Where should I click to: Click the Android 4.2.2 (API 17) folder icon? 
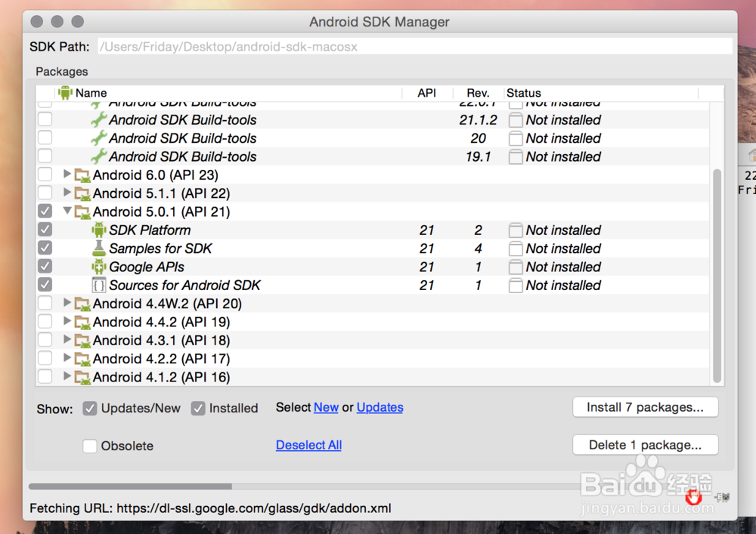[x=82, y=359]
